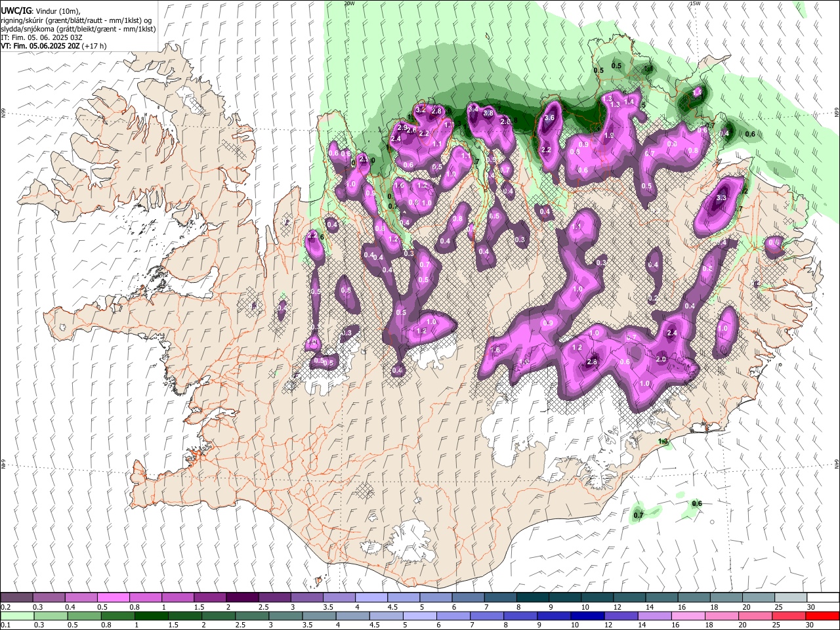
Task: Click the 3.6 snowfall value on the map
Action: (x=550, y=118)
